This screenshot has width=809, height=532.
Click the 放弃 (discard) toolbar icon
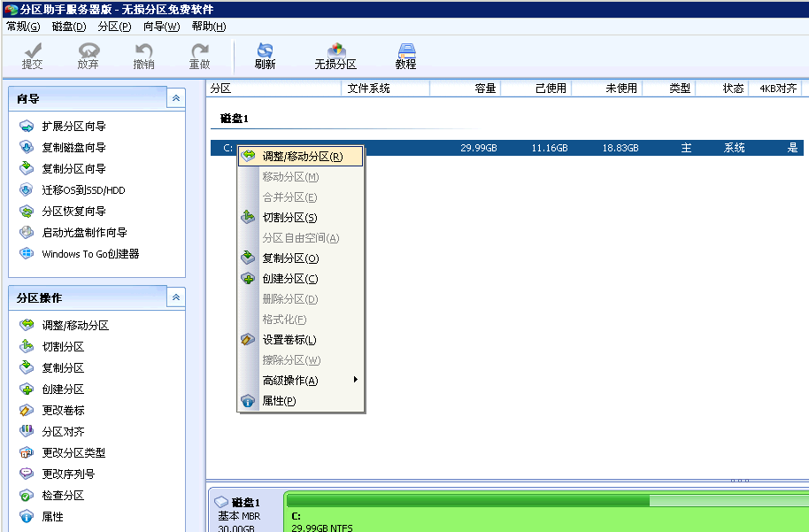(x=88, y=56)
